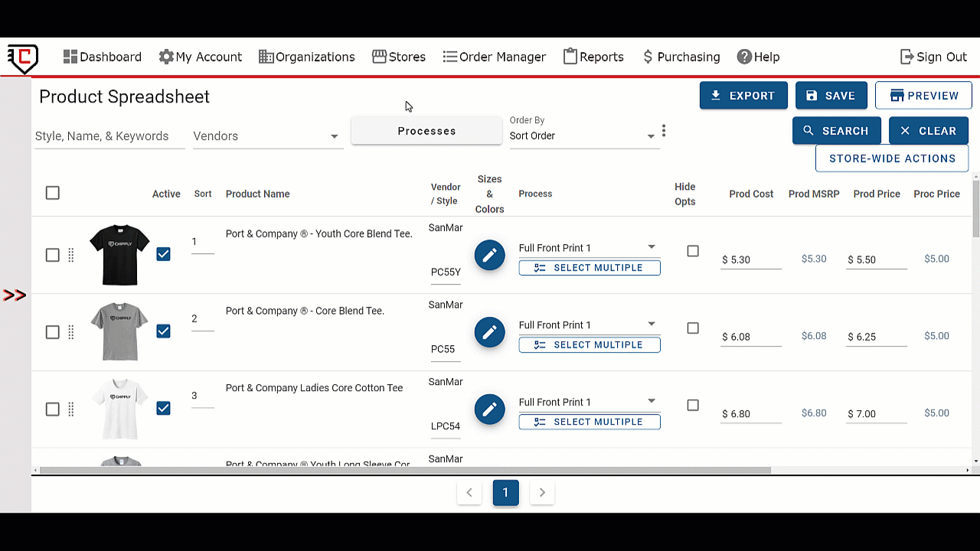Click the gray Core Blend tee thumbnail
This screenshot has width=980, height=551.
pos(119,331)
